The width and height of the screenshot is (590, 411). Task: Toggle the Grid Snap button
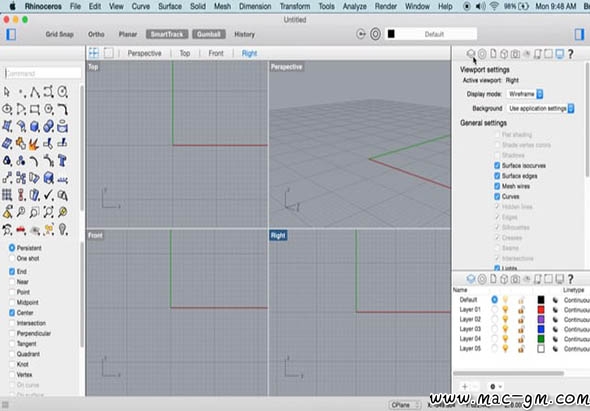coord(59,34)
